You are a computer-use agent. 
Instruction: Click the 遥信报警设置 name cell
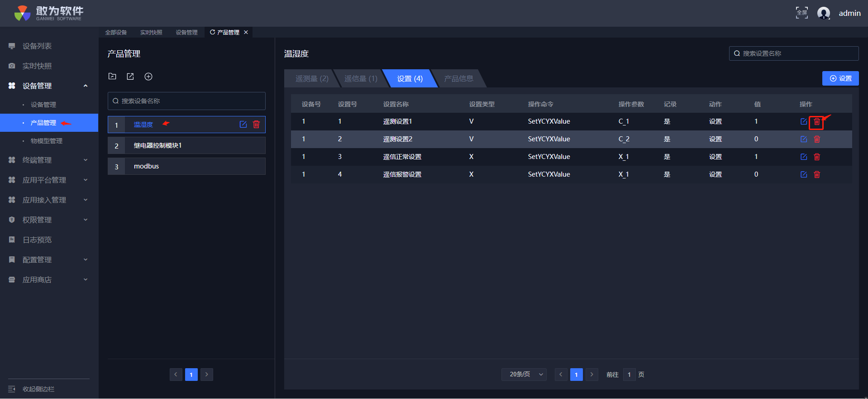[x=402, y=174]
